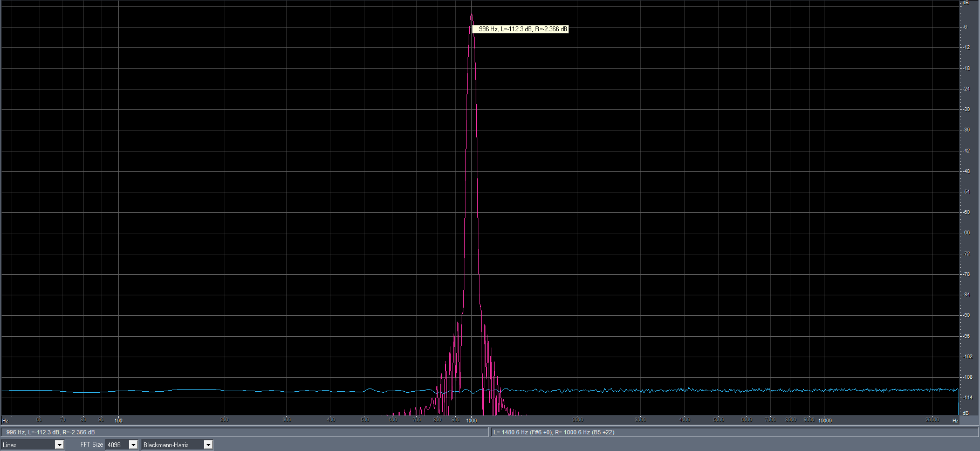This screenshot has height=451, width=980.
Task: Click the 20000 Hz label on frequency axis
Action: 932,419
